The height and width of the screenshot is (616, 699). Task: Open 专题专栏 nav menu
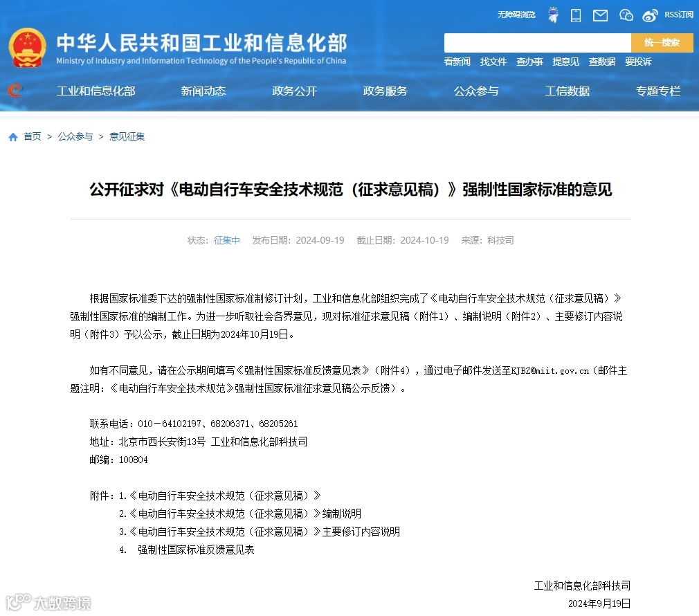click(x=658, y=91)
